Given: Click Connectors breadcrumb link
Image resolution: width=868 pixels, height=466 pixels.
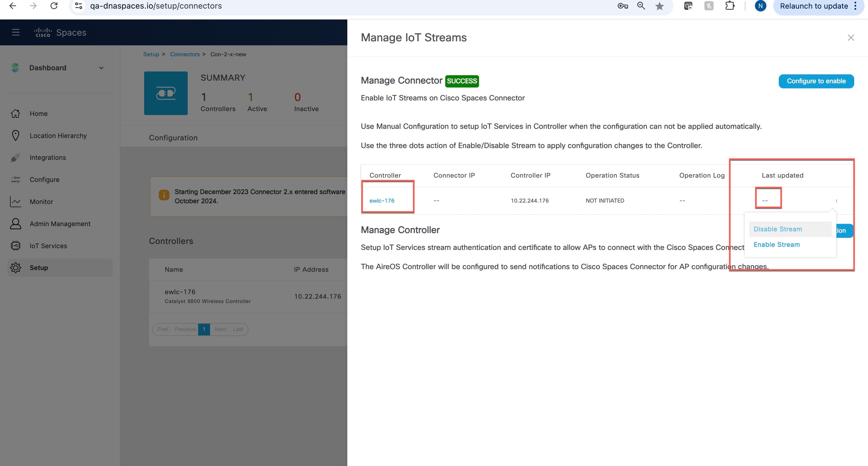Looking at the screenshot, I should pyautogui.click(x=185, y=54).
